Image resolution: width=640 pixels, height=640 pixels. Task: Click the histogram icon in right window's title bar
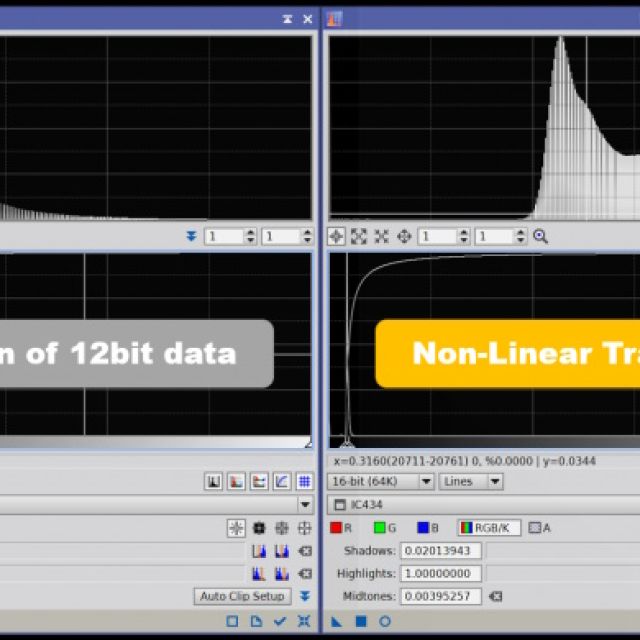click(x=334, y=19)
